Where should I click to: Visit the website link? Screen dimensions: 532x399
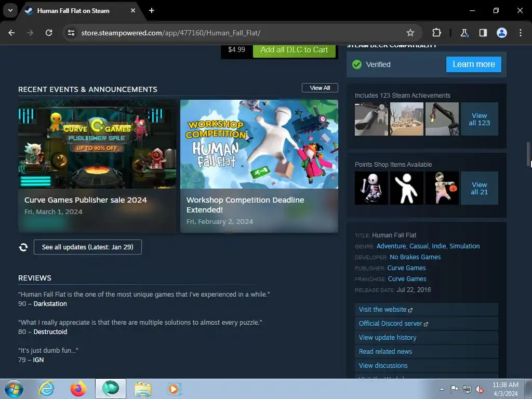pos(427,310)
